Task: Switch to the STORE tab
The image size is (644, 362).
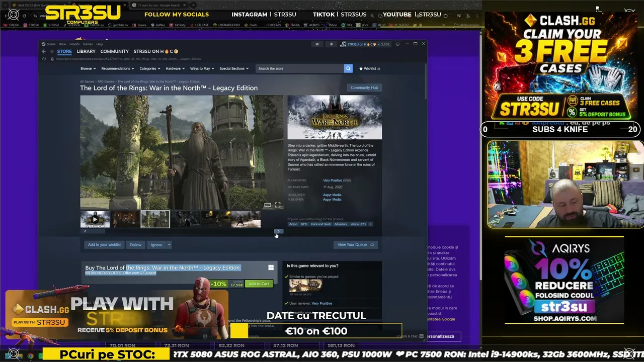Action: click(64, 51)
